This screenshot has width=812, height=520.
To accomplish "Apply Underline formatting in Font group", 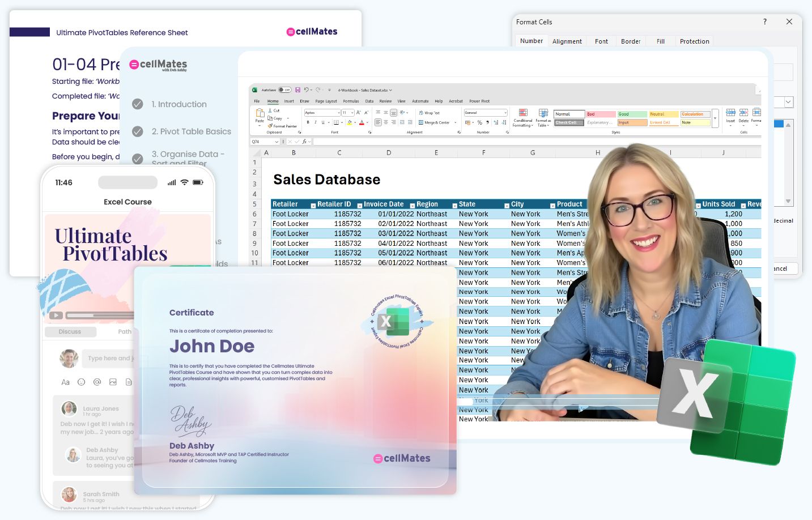I will pyautogui.click(x=323, y=122).
